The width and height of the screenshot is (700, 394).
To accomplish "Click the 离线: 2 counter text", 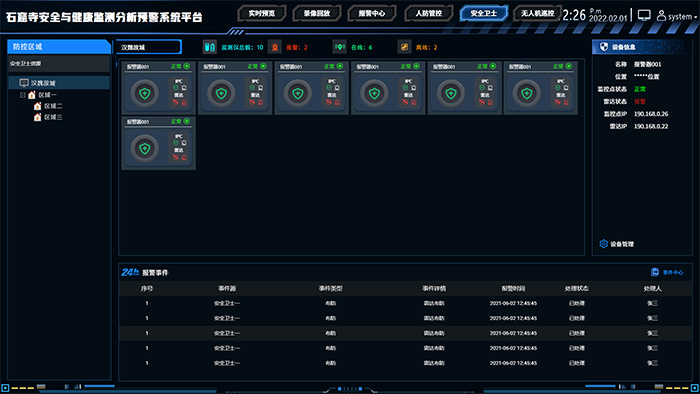I will click(426, 47).
